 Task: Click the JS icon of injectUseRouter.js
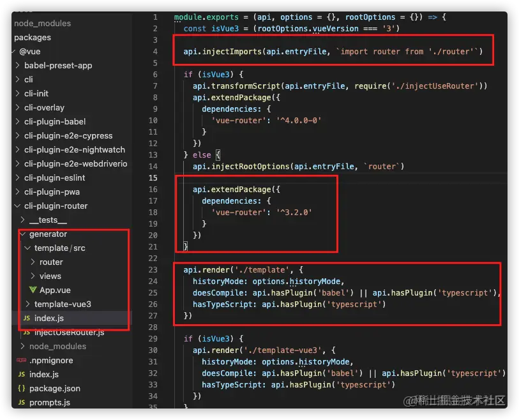click(x=27, y=332)
